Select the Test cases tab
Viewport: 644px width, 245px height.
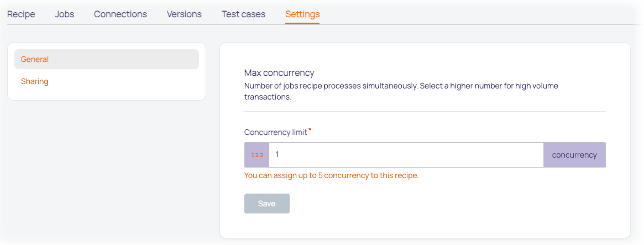(244, 14)
